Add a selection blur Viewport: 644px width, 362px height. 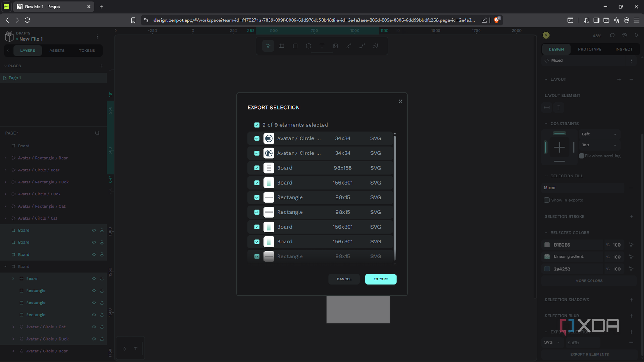tap(631, 316)
